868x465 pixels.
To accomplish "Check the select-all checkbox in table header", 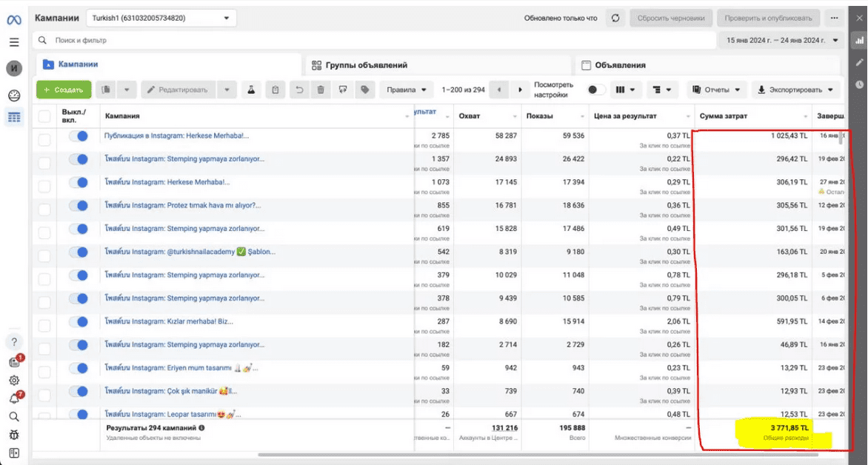I will pyautogui.click(x=44, y=116).
